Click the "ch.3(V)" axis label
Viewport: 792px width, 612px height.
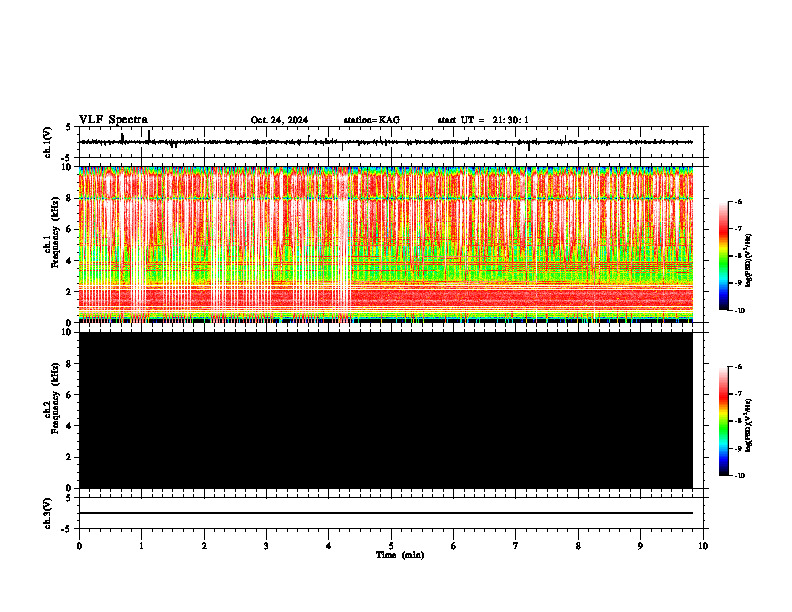[47, 513]
